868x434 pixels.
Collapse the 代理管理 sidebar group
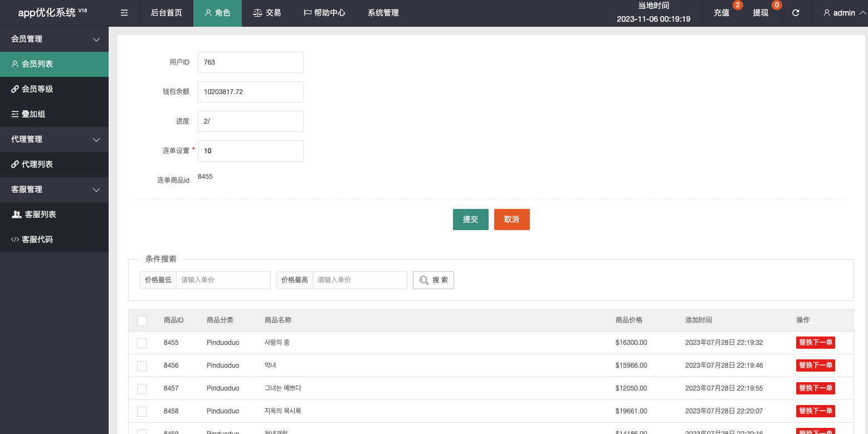click(x=96, y=140)
